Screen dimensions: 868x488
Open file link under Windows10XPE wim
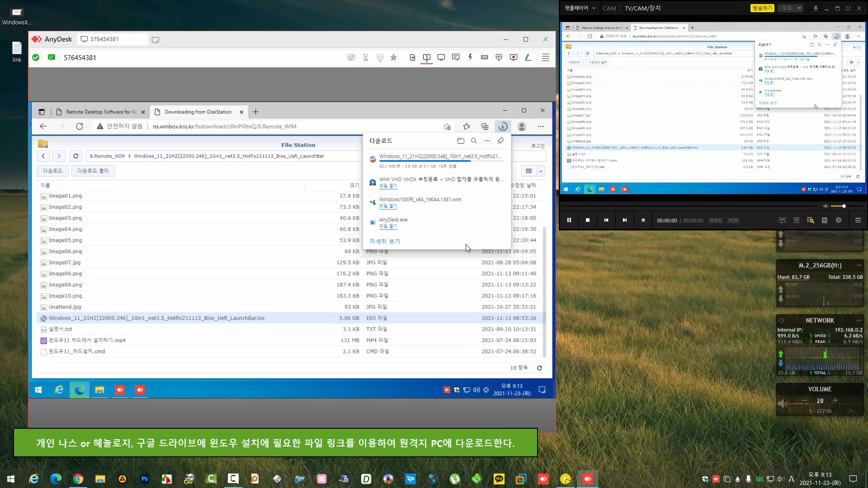pyautogui.click(x=388, y=206)
